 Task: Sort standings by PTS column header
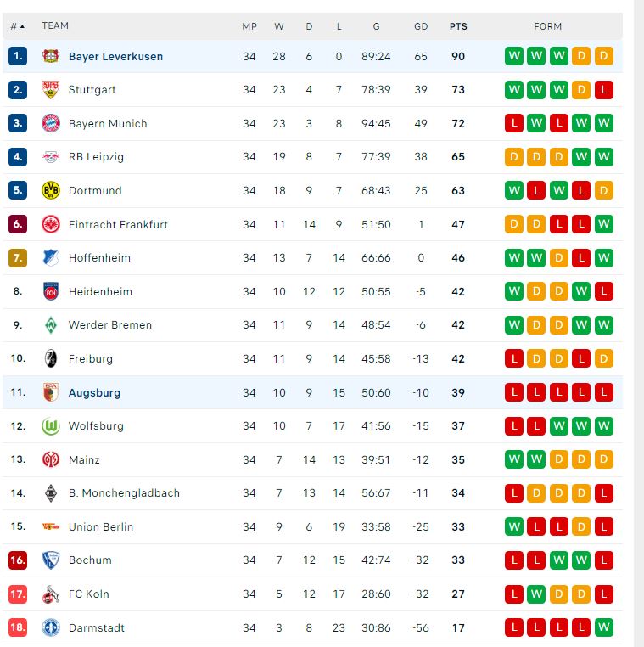click(x=458, y=26)
